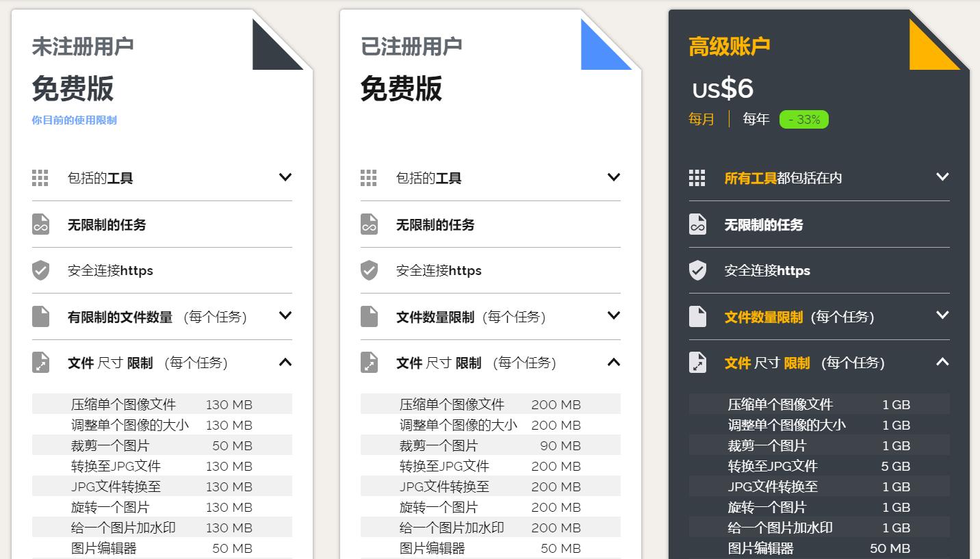The image size is (980, 559).
Task: Click the tools grid icon in the unregistered plan
Action: click(40, 177)
